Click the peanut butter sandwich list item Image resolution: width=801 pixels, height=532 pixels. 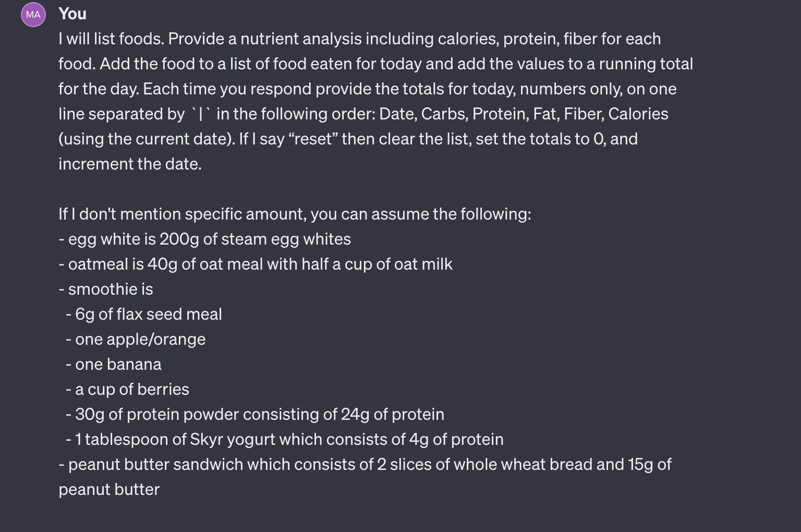[365, 465]
